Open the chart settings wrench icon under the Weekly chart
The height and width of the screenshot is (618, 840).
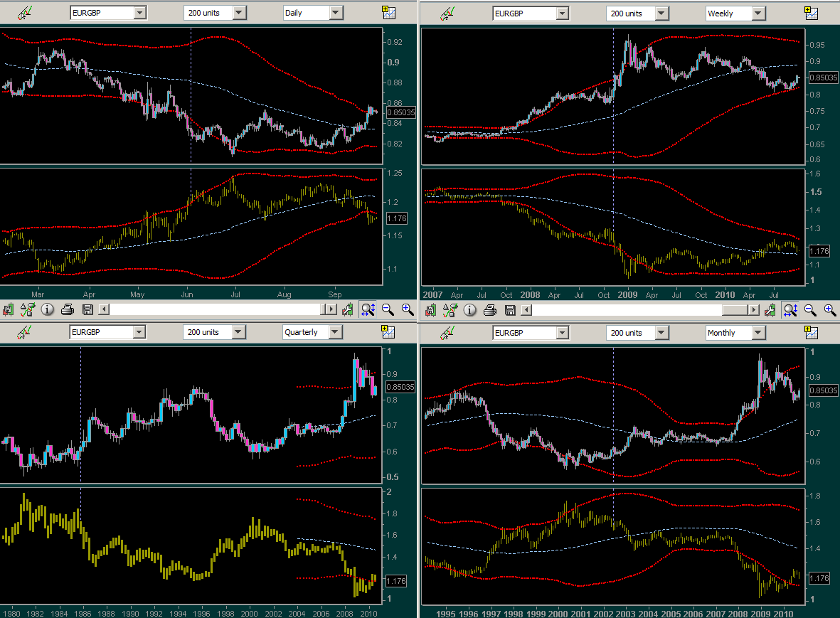[770, 310]
